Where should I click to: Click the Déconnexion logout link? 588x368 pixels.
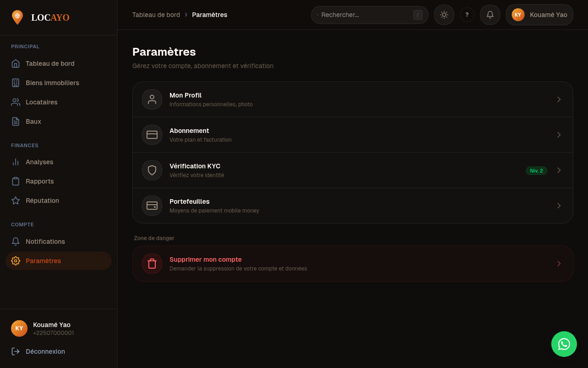(45, 351)
